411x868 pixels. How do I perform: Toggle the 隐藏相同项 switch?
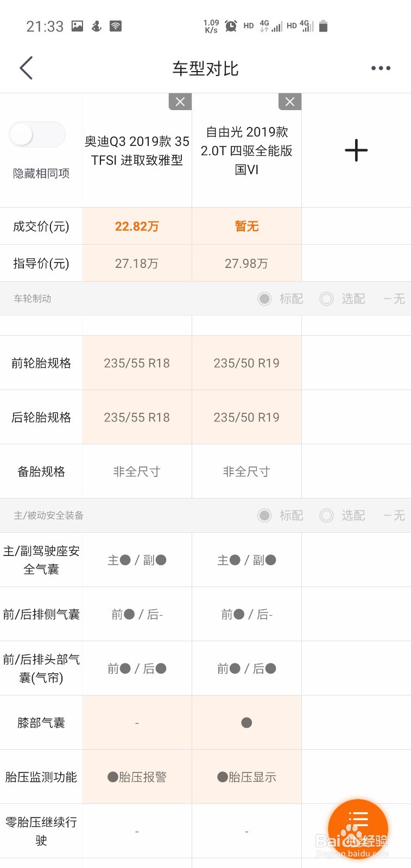click(37, 135)
